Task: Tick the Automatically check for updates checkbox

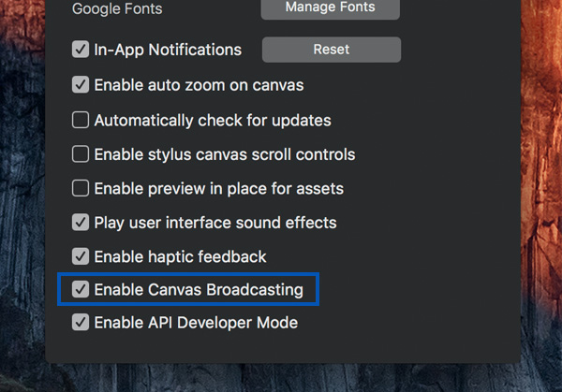Action: (x=81, y=120)
